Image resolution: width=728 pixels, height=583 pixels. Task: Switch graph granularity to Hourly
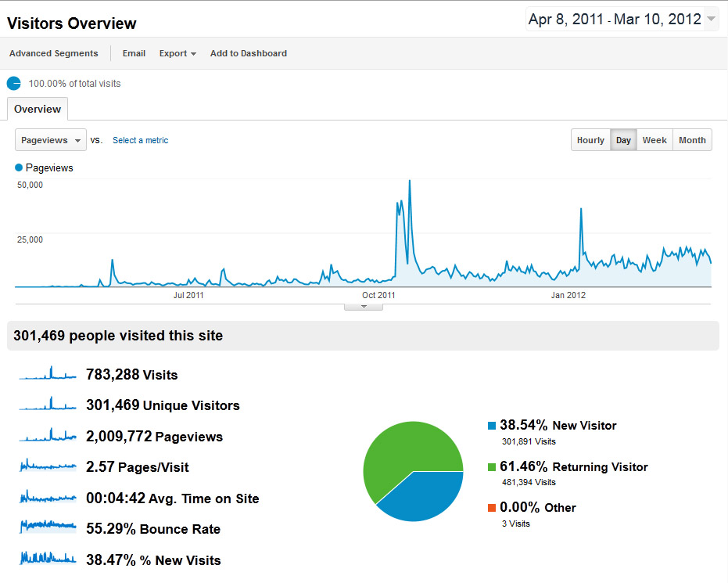coord(590,140)
